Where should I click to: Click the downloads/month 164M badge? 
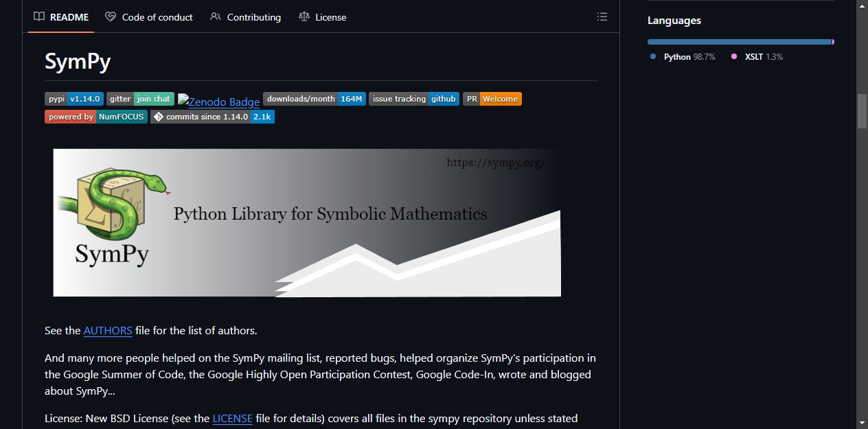(315, 99)
